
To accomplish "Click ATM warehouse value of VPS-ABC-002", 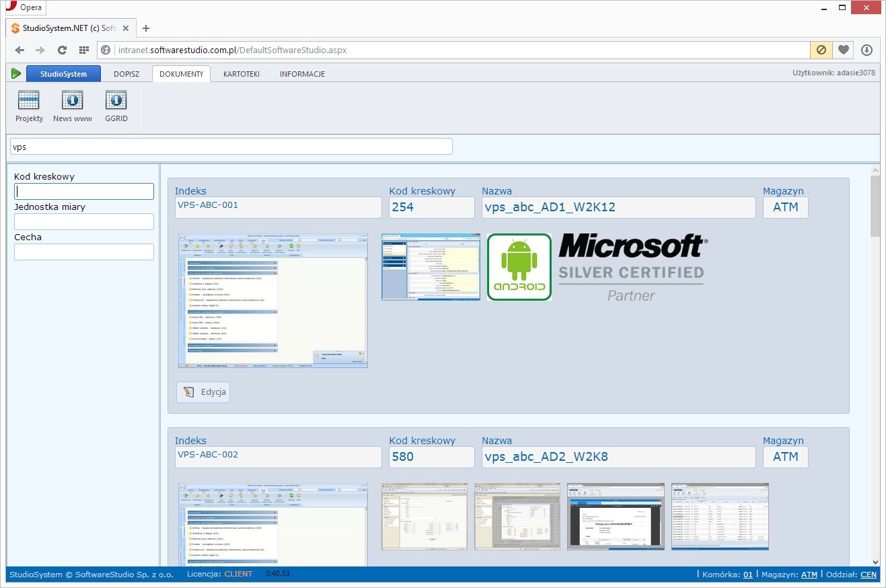I will click(786, 457).
